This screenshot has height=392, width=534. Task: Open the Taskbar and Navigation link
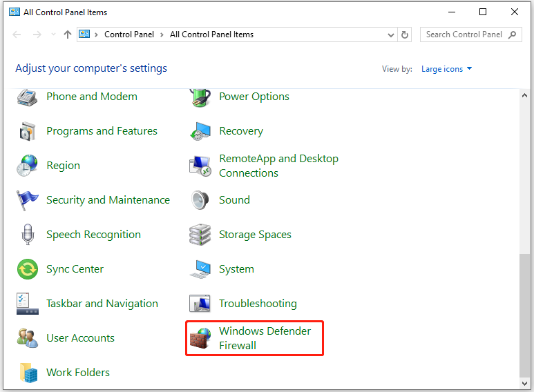(x=102, y=304)
